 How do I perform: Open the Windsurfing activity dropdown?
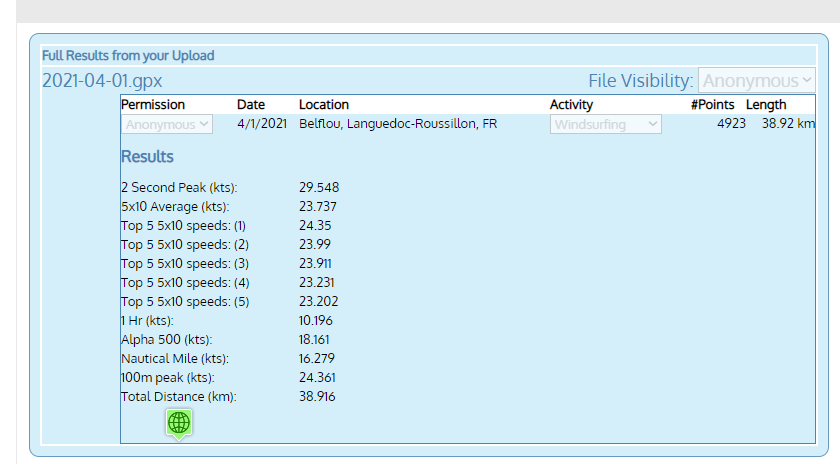pos(606,124)
